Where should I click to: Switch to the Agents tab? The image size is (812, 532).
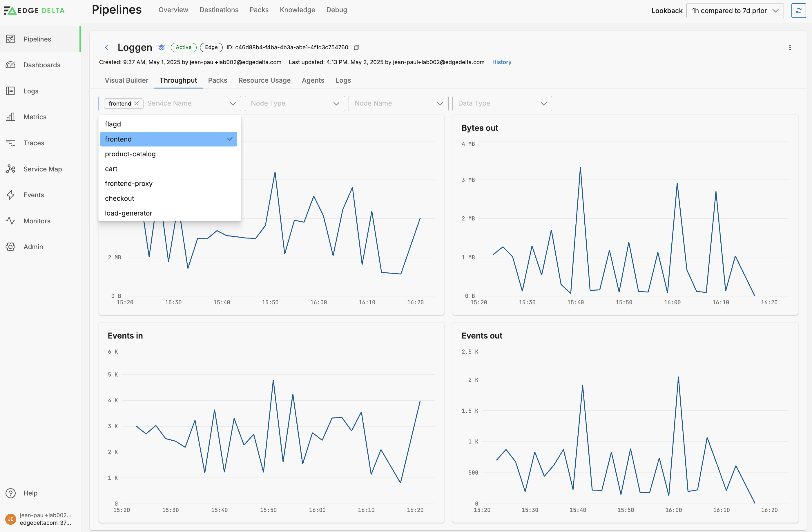(313, 80)
